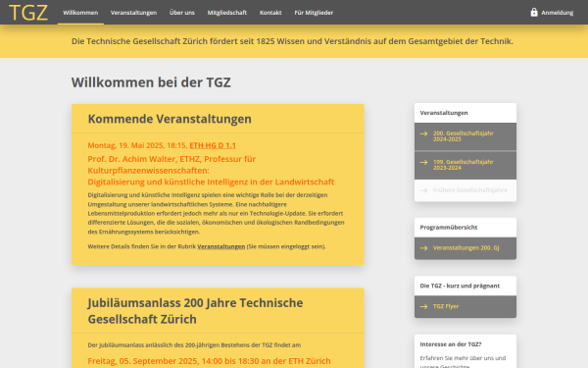The width and height of the screenshot is (588, 368).
Task: Open the TGZ Flyer link
Action: [465, 306]
